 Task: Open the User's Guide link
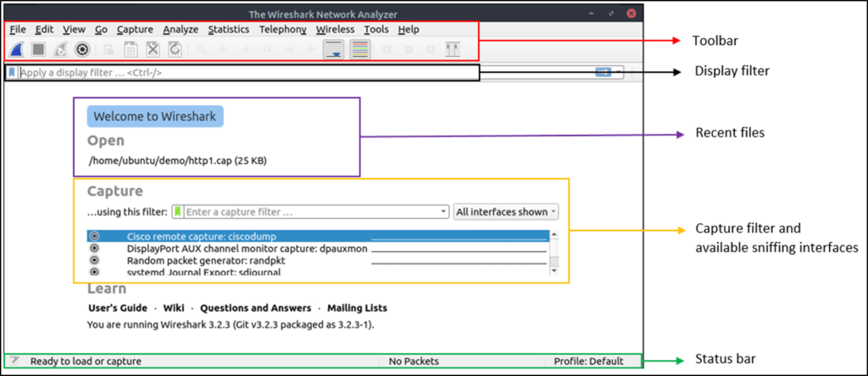click(x=118, y=308)
